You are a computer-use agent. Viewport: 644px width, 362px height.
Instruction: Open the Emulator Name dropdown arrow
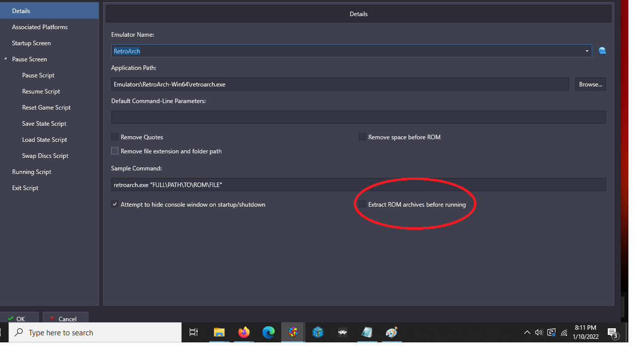pos(587,51)
